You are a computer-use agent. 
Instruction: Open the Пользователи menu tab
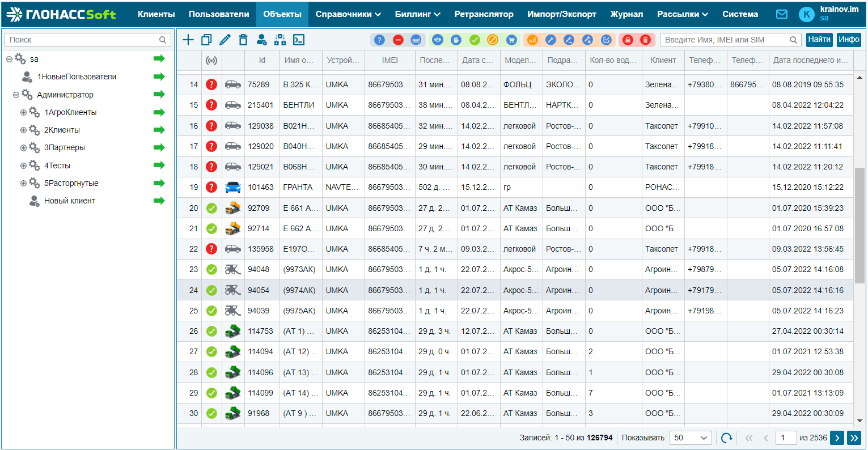click(219, 14)
